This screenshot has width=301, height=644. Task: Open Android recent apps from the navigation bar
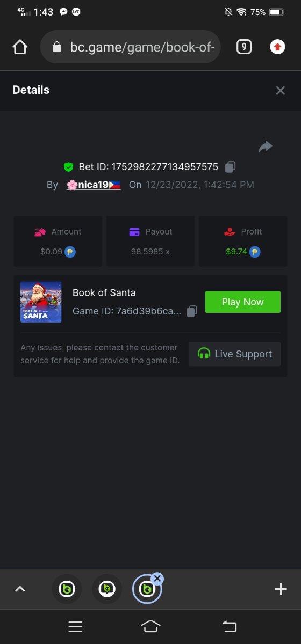point(75,626)
